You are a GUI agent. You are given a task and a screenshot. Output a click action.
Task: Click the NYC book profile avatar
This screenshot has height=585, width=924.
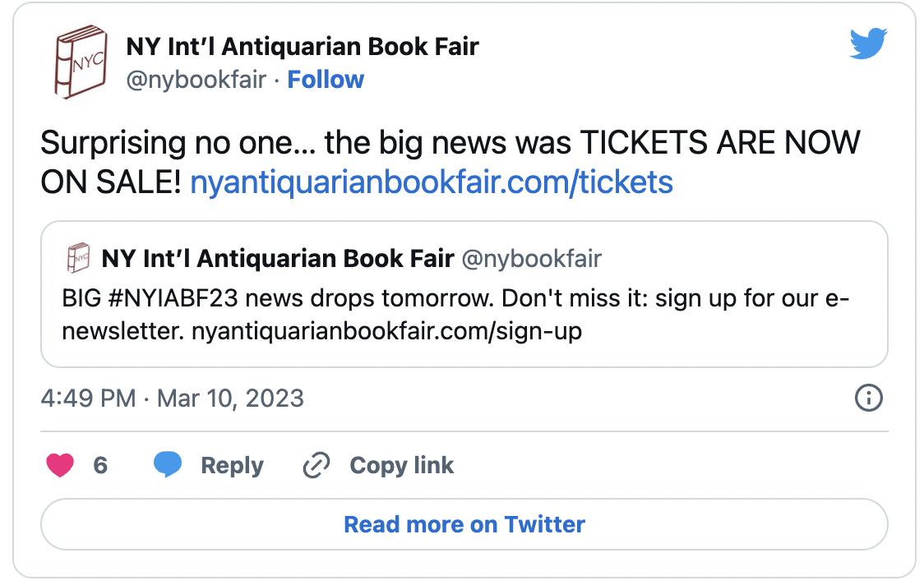point(81,62)
